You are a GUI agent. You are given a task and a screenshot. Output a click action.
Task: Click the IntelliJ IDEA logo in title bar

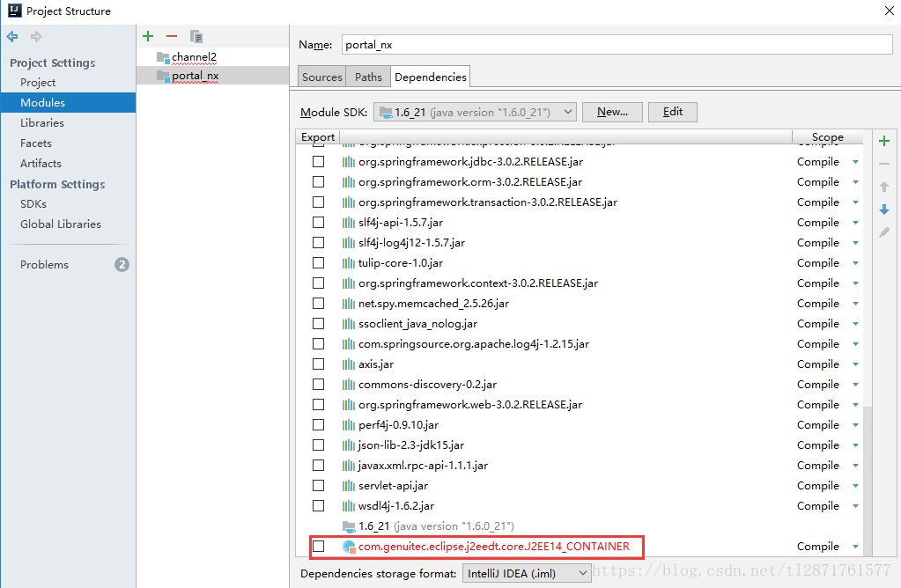pos(14,11)
